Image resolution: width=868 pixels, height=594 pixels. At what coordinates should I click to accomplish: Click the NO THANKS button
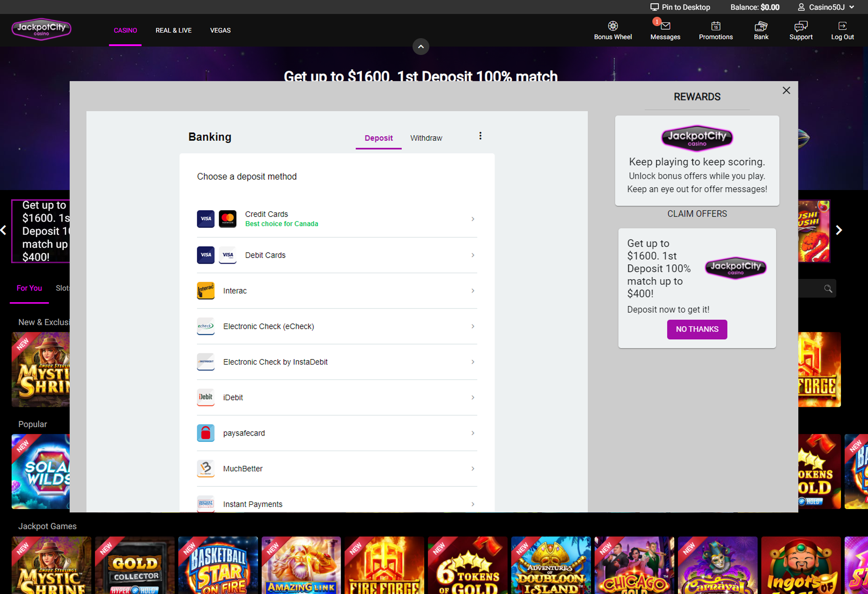coord(697,329)
